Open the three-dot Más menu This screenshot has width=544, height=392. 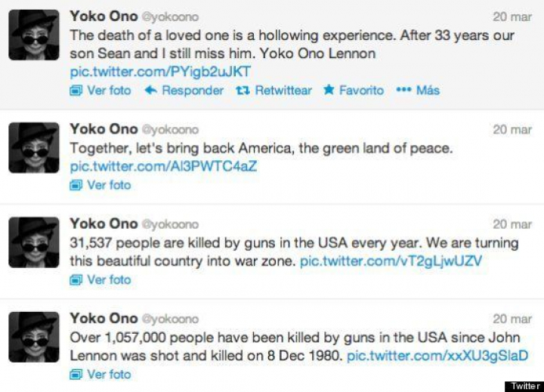pyautogui.click(x=403, y=91)
